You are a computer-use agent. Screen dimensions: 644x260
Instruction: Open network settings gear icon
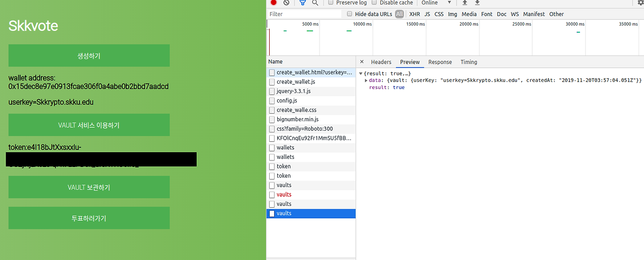(640, 3)
